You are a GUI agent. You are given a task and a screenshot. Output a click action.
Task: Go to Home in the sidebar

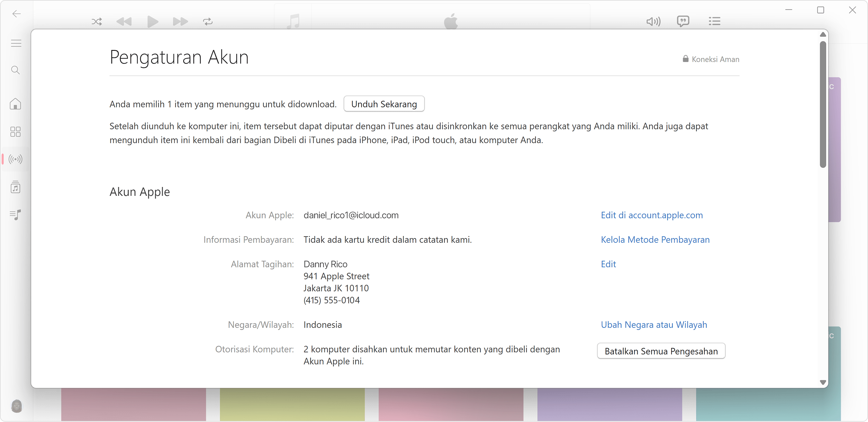[15, 104]
